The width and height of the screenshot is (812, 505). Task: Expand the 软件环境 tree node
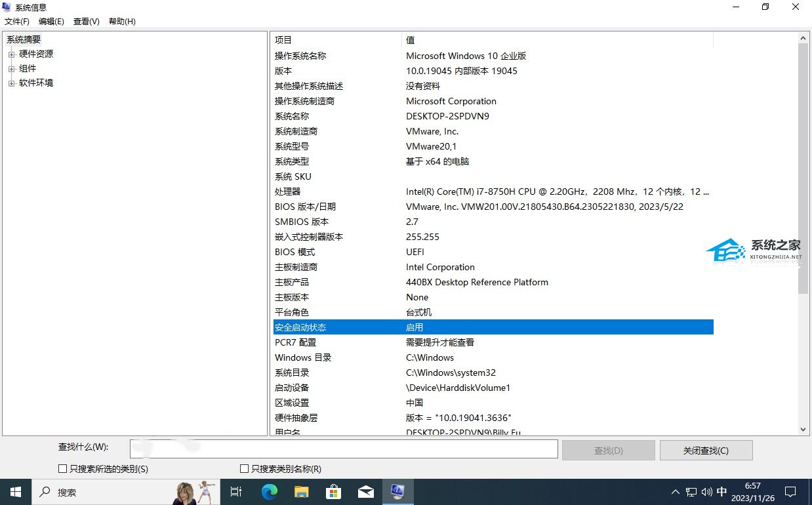(x=11, y=83)
